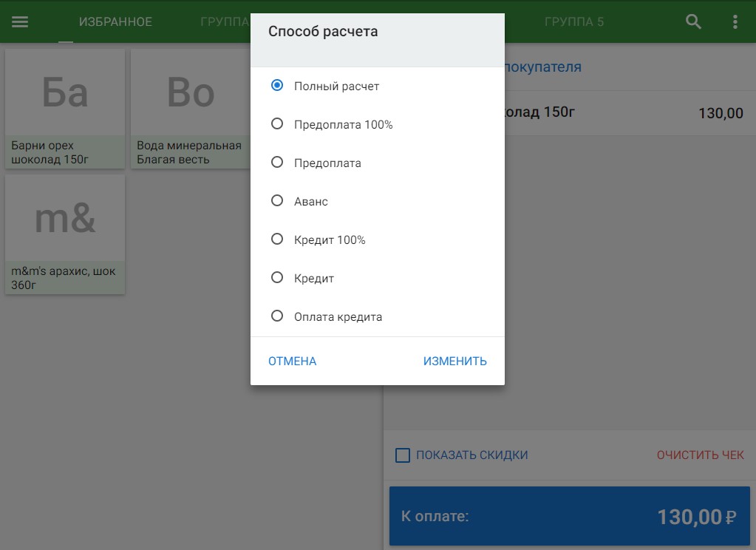
Task: Add Барни орех шоколад 150г tile
Action: pos(65,109)
